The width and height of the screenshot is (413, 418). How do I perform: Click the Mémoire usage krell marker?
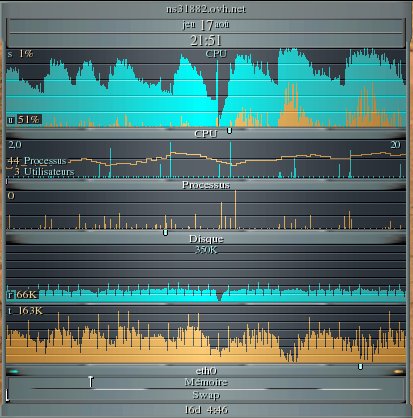(x=91, y=382)
